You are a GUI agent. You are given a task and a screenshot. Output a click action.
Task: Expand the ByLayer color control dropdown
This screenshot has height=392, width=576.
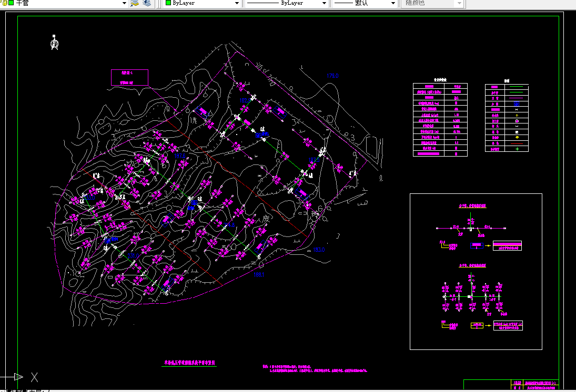pos(237,3)
